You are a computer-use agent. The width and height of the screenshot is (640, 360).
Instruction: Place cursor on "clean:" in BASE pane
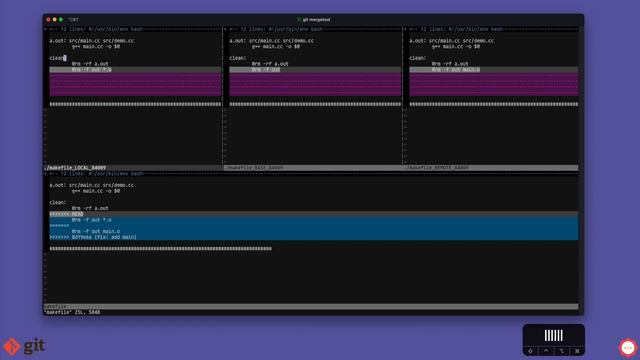coord(238,58)
